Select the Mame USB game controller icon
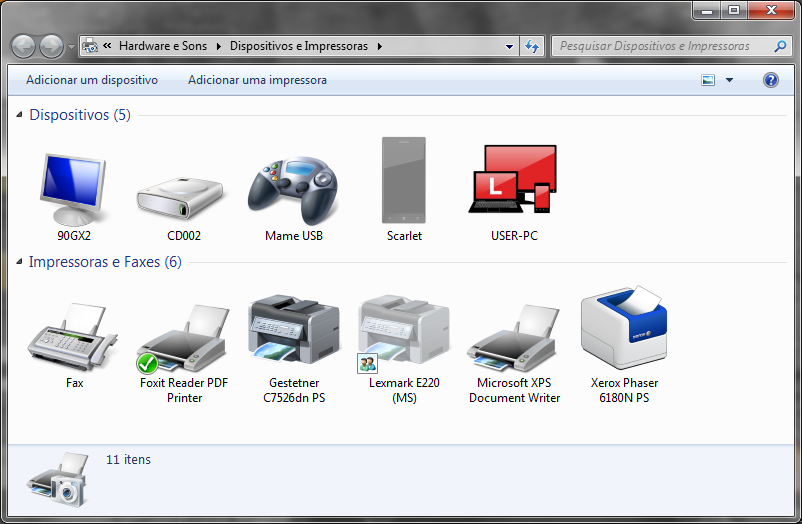Screen dimensions: 802x524 tap(293, 190)
